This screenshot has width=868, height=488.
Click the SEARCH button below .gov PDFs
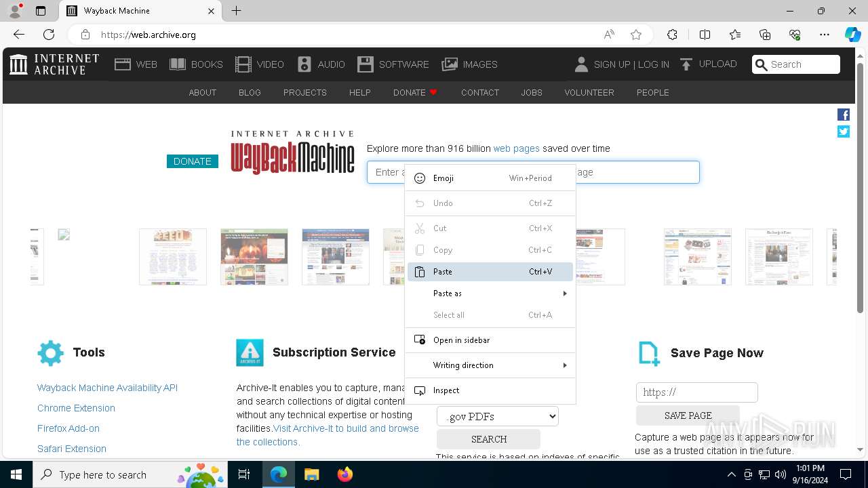[x=488, y=439]
